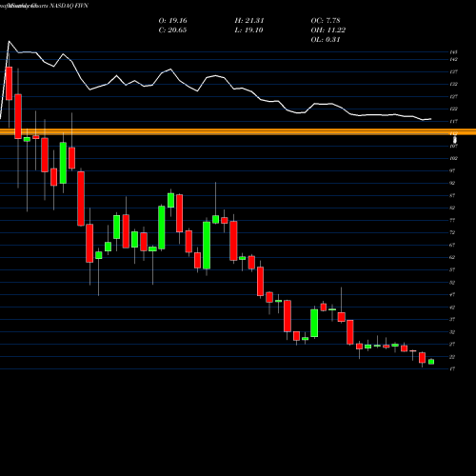The image size is (476, 476).
Task: Click the thick orange horizontal price line
Action: tap(238, 132)
